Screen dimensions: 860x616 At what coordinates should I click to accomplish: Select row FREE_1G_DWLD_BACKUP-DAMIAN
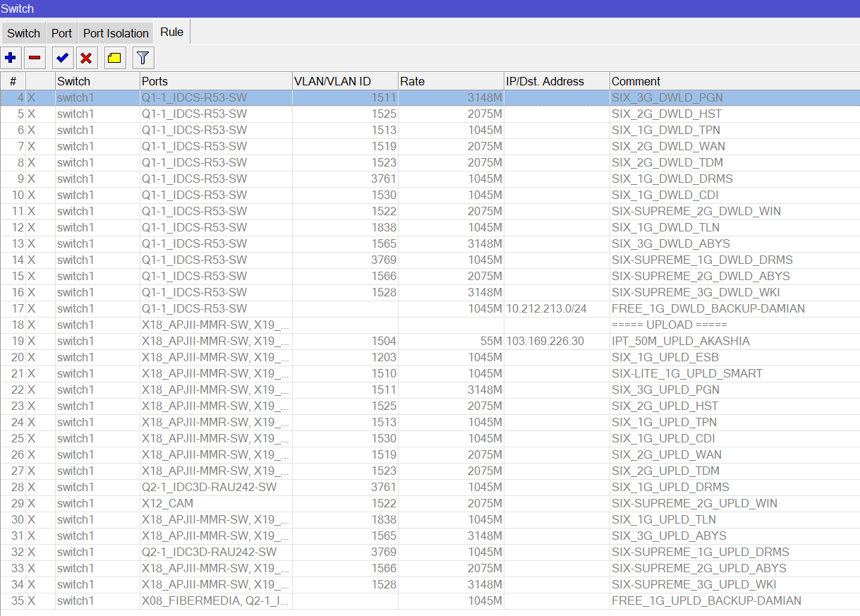coord(430,308)
